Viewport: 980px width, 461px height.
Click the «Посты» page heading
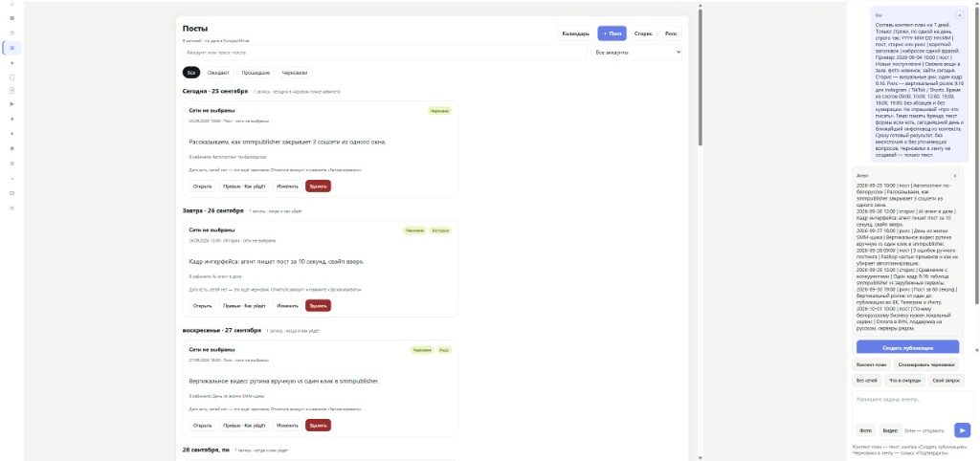tap(195, 29)
